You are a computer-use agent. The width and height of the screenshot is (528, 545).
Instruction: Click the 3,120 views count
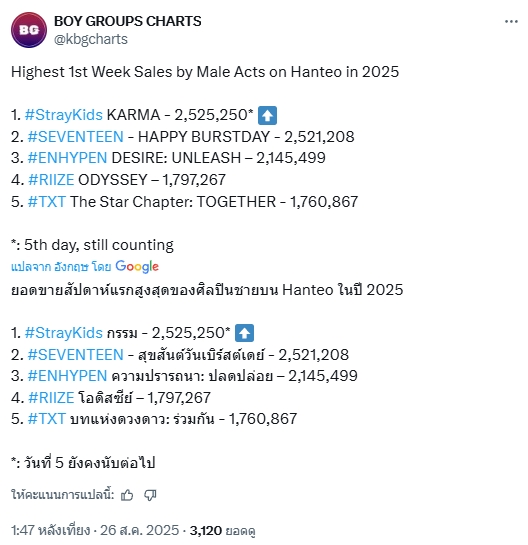(205, 530)
